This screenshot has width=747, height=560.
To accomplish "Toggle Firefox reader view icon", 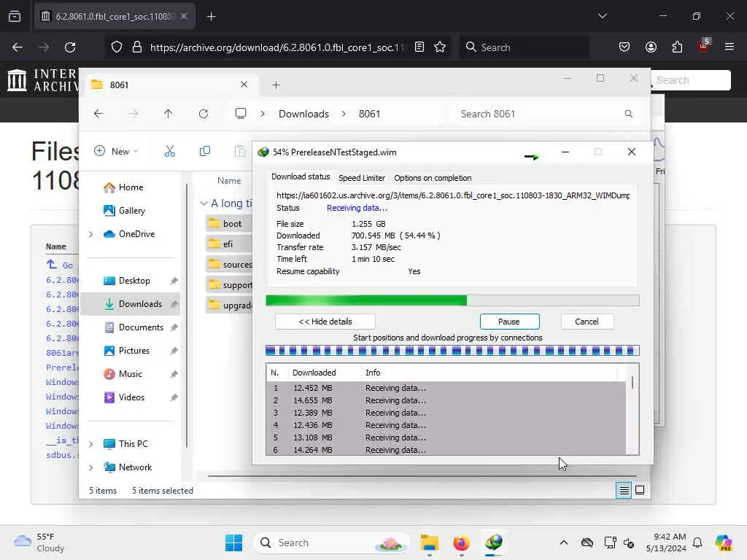I will coord(419,47).
